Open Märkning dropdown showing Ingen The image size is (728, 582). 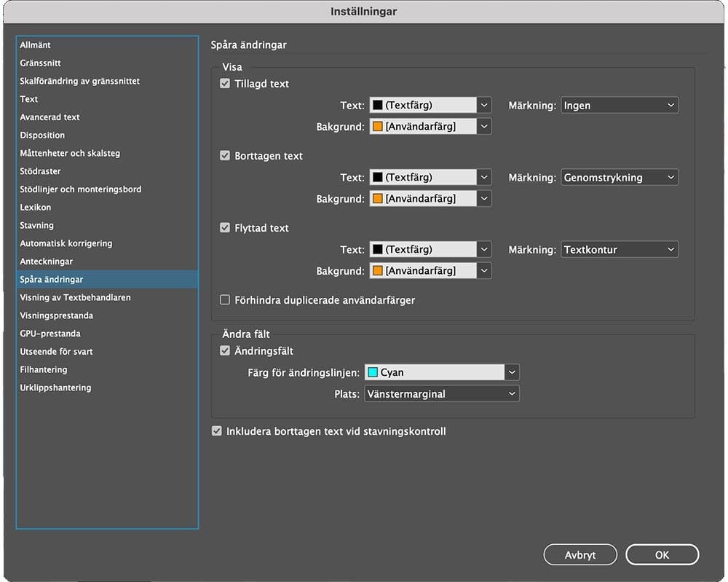(620, 106)
